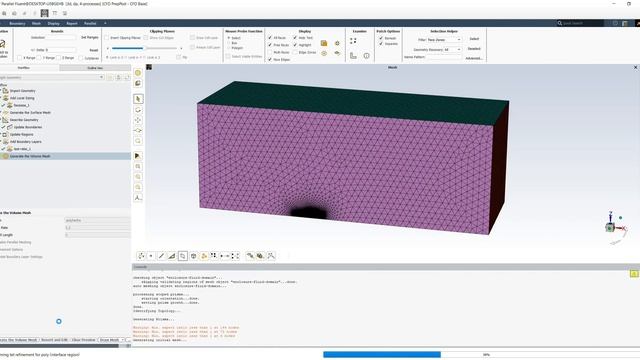
Task: Toggle the Help Text checkbox
Action: coord(295,38)
